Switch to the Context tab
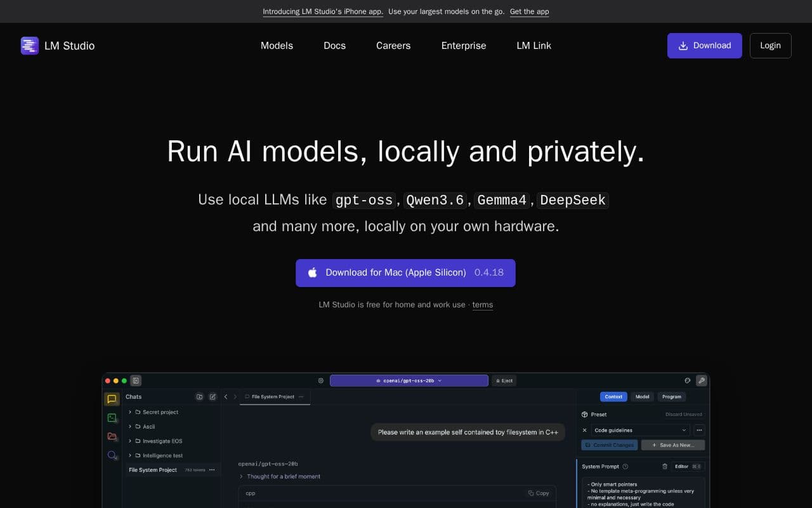 coord(613,397)
